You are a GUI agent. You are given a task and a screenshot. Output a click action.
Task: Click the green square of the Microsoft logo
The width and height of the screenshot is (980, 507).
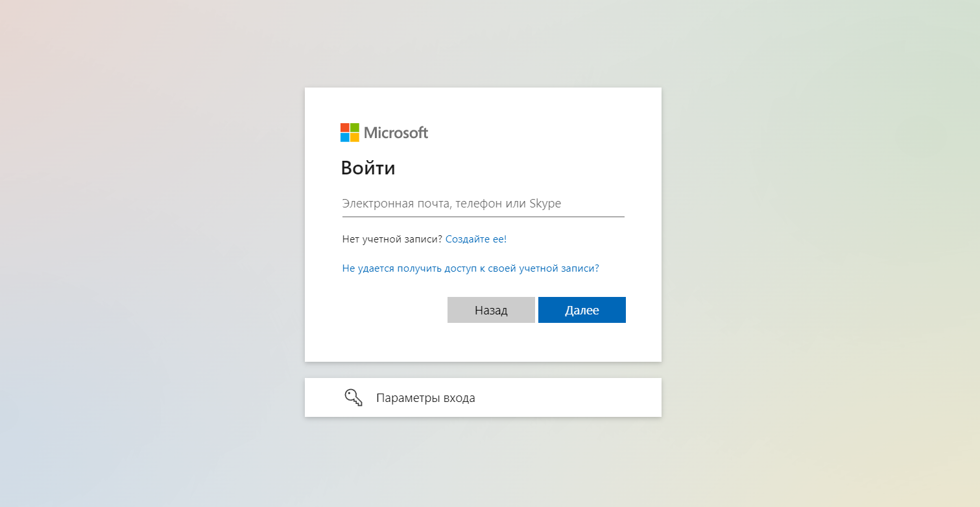(355, 128)
